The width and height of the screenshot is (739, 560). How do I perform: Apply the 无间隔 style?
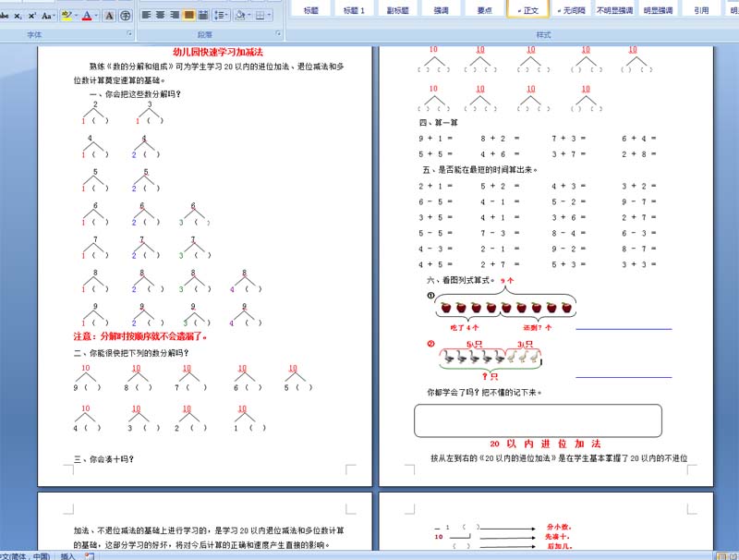click(x=571, y=10)
